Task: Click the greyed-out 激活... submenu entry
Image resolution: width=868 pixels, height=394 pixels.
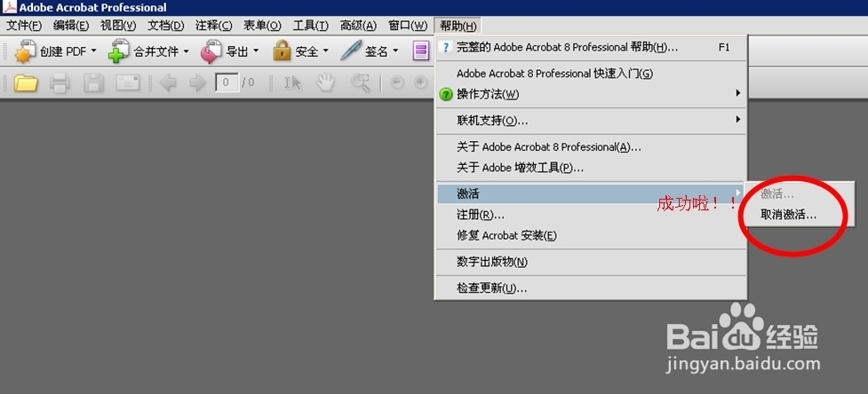Action: coord(800,194)
